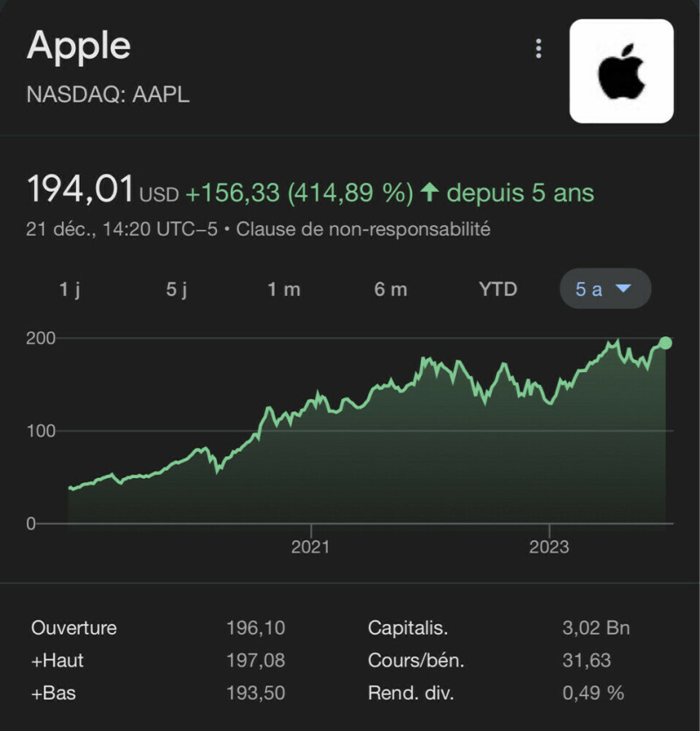
Task: Open the three-dot more options menu
Action: click(x=539, y=48)
